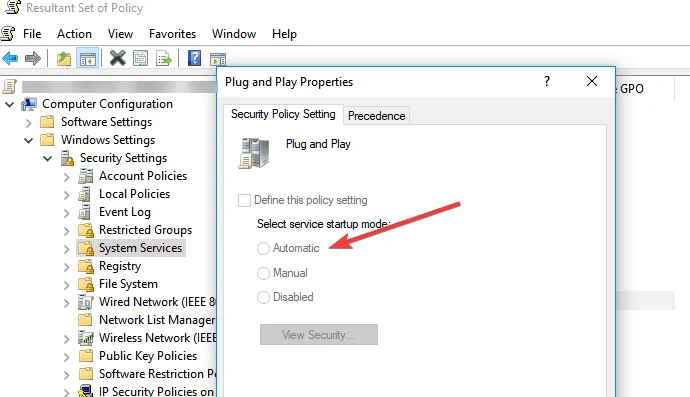Viewport: 690px width, 397px height.
Task: Open the Action menu
Action: pos(74,34)
